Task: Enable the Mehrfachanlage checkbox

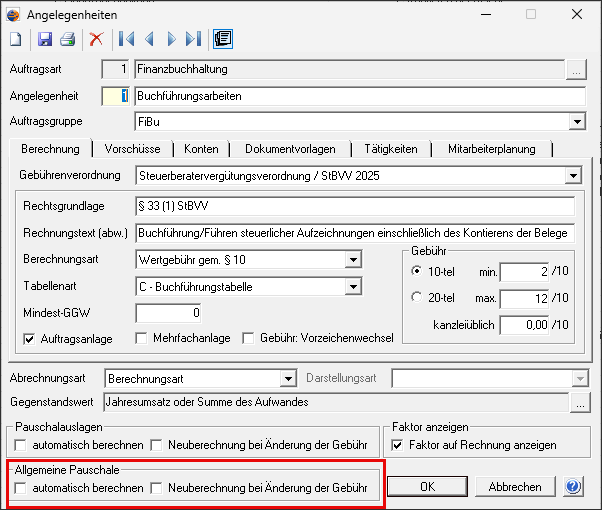Action: point(141,338)
